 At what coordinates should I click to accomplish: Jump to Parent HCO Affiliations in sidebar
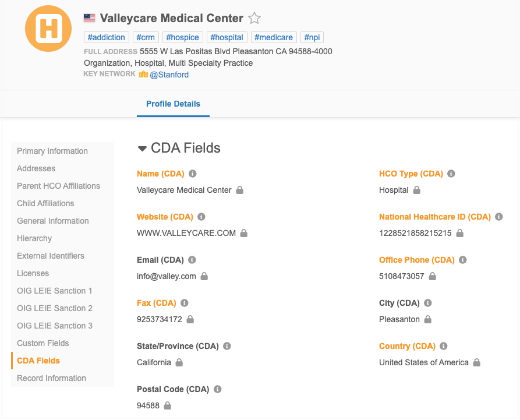(x=58, y=186)
